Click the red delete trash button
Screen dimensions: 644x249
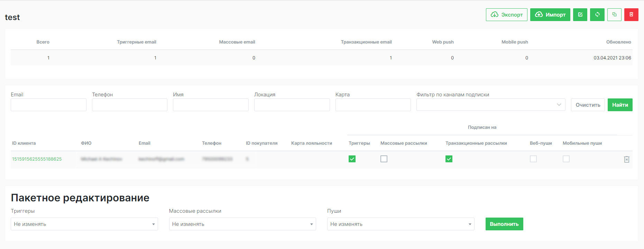(x=631, y=15)
